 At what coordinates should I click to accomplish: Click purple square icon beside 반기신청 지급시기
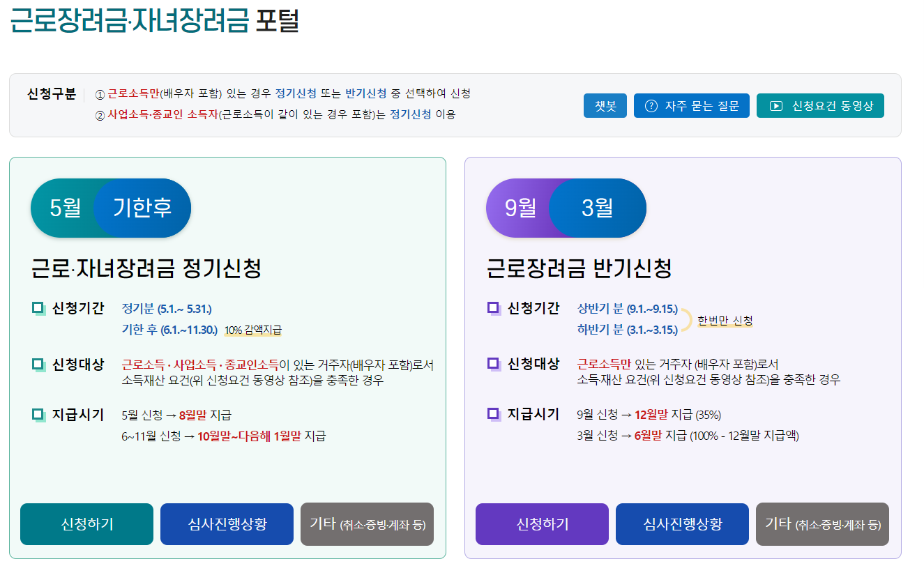tap(494, 415)
